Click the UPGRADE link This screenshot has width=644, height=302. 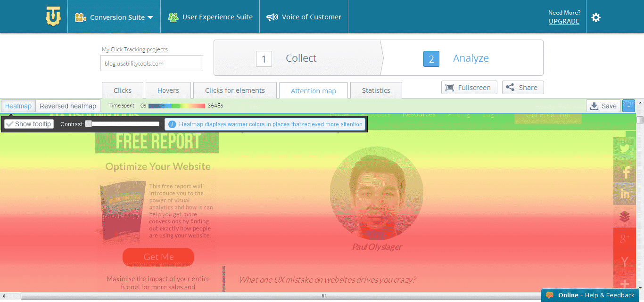pos(564,21)
